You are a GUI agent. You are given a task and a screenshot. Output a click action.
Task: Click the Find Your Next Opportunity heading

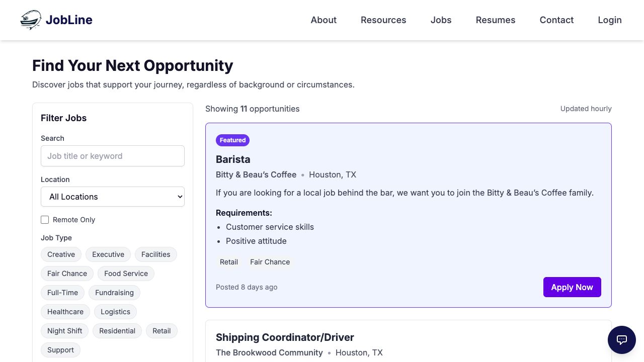133,65
